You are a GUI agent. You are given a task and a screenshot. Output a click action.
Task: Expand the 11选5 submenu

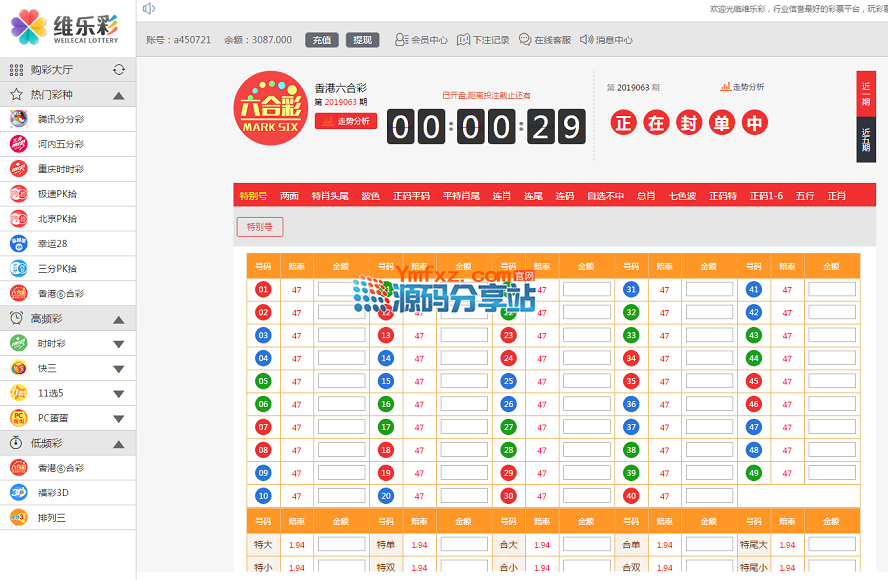[118, 394]
